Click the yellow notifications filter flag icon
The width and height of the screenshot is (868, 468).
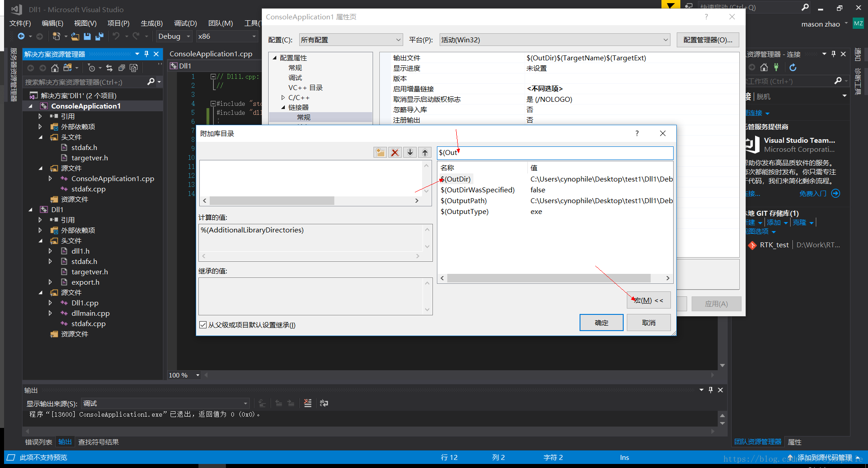tap(670, 5)
